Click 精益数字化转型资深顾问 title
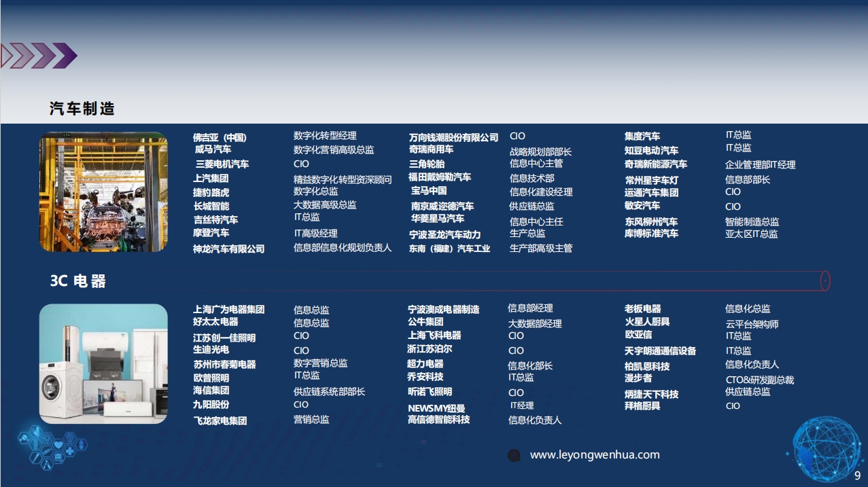Image resolution: width=868 pixels, height=487 pixels. [343, 180]
